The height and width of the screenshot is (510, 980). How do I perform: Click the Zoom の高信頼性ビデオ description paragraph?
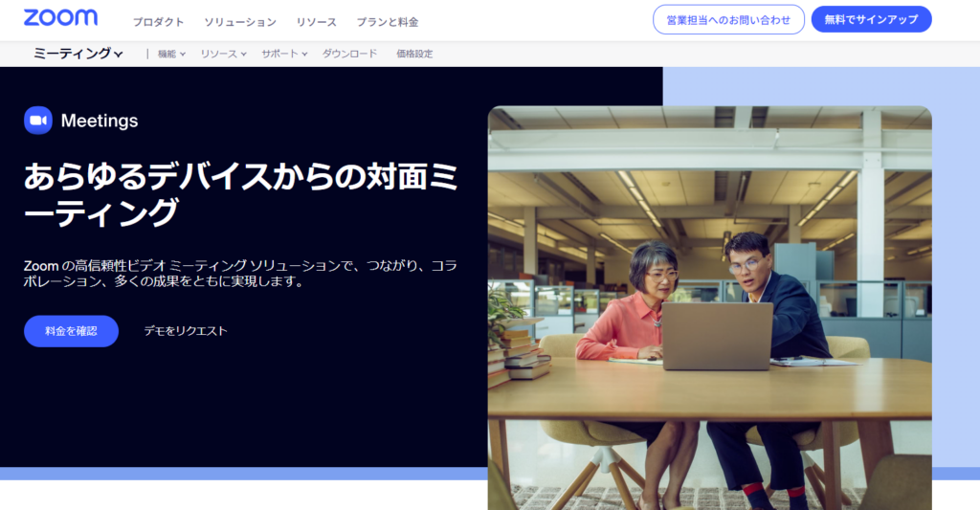(x=239, y=274)
